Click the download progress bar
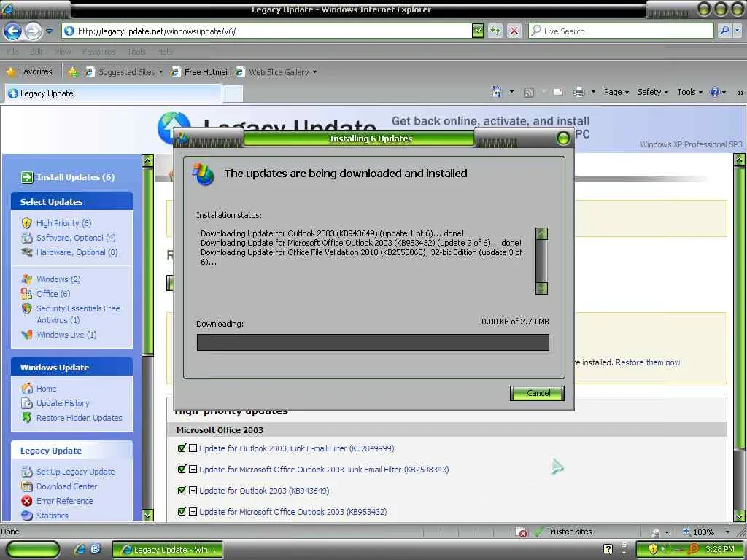Image resolution: width=747 pixels, height=560 pixels. click(373, 343)
